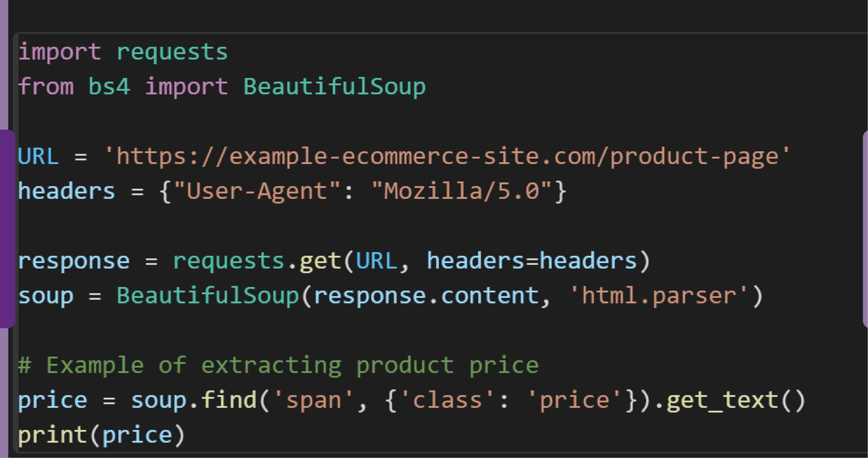
Task: Click the "Mozilla/5.0" string value
Action: (x=462, y=191)
